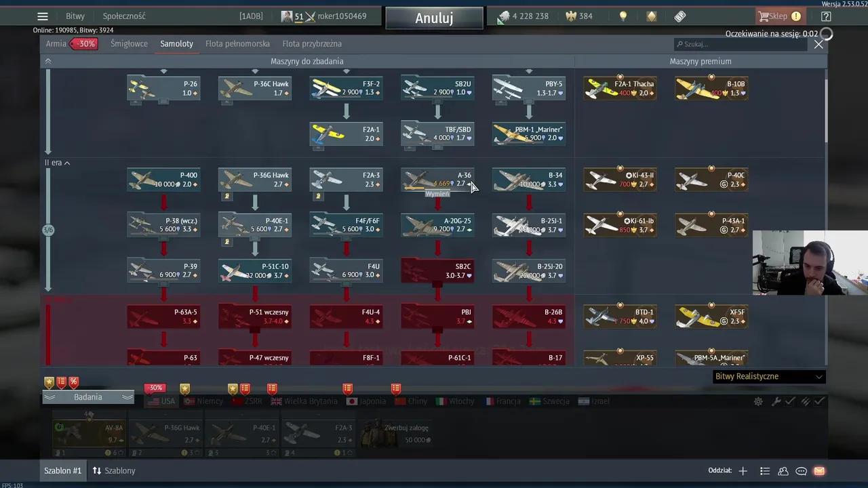Collapse the top era chevron
This screenshot has height=488, width=868.
point(47,61)
